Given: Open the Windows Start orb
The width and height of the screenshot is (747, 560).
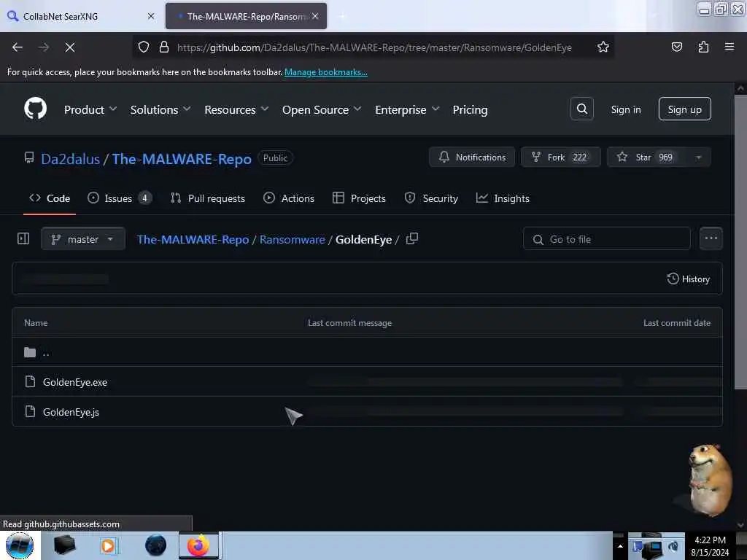Looking at the screenshot, I should coord(20,545).
